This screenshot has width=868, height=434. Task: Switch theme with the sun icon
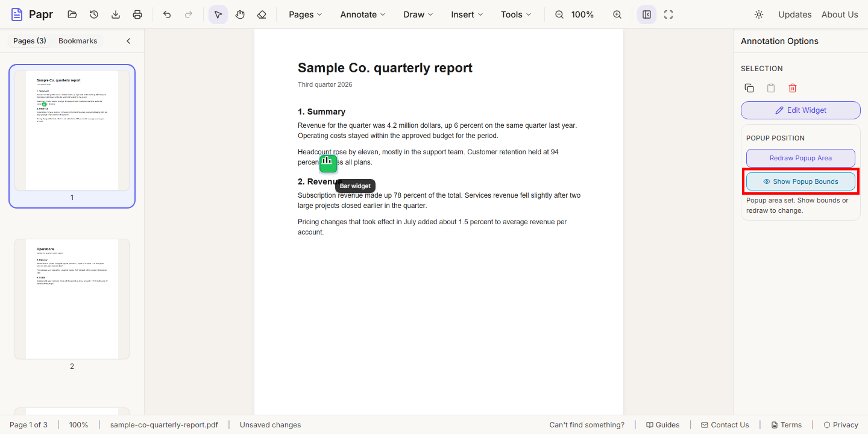click(759, 14)
